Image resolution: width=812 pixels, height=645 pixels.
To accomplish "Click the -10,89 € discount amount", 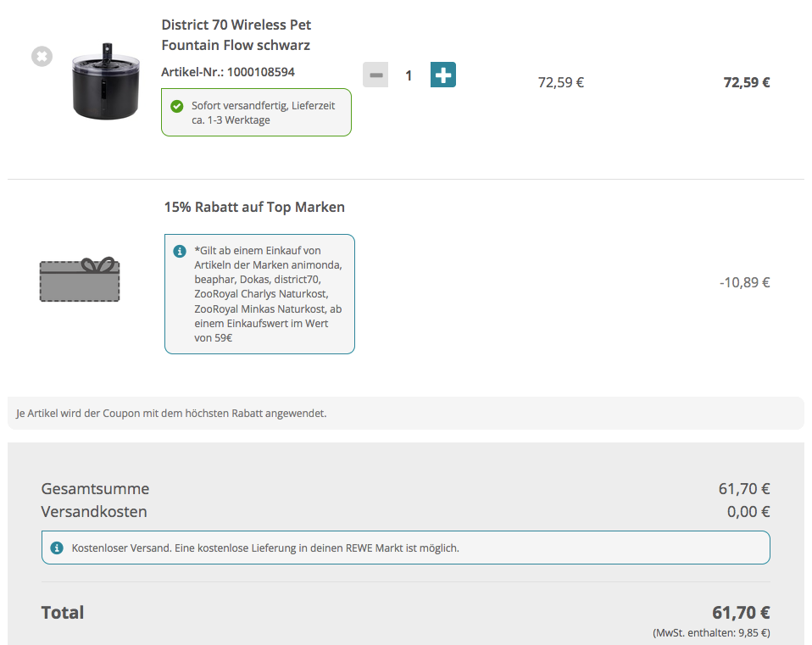I will coord(744,282).
